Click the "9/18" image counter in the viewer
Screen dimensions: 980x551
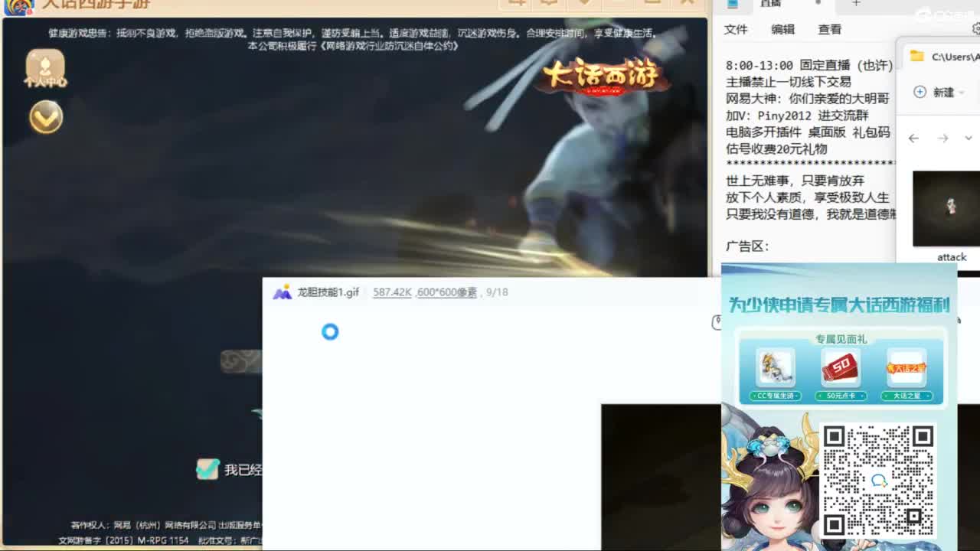point(497,292)
